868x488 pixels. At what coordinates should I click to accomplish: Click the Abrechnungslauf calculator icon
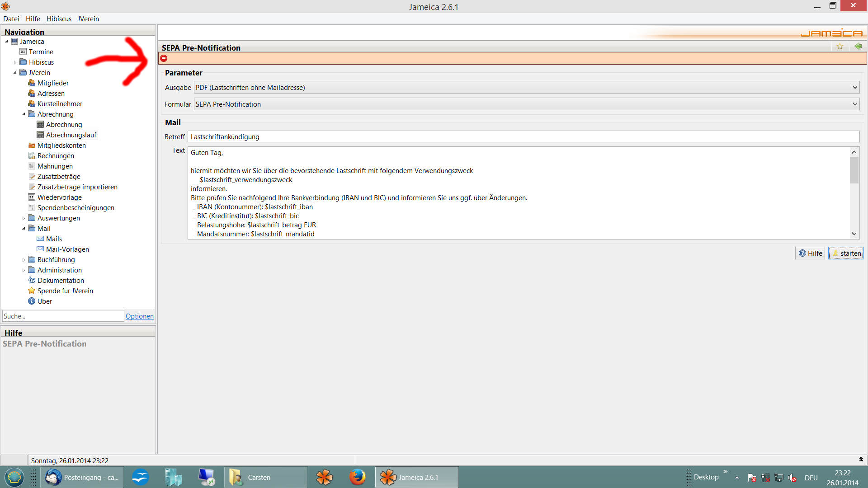tap(40, 135)
